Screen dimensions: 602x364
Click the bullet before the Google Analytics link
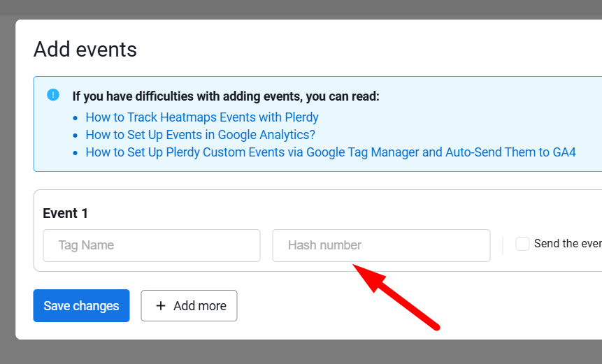pyautogui.click(x=76, y=136)
